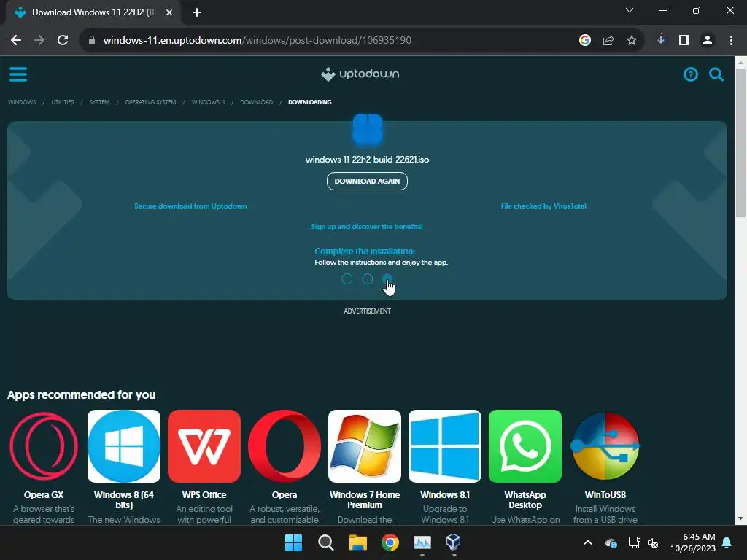Click the muted volume tray icon
Screen dimensions: 747x560
coord(653,542)
